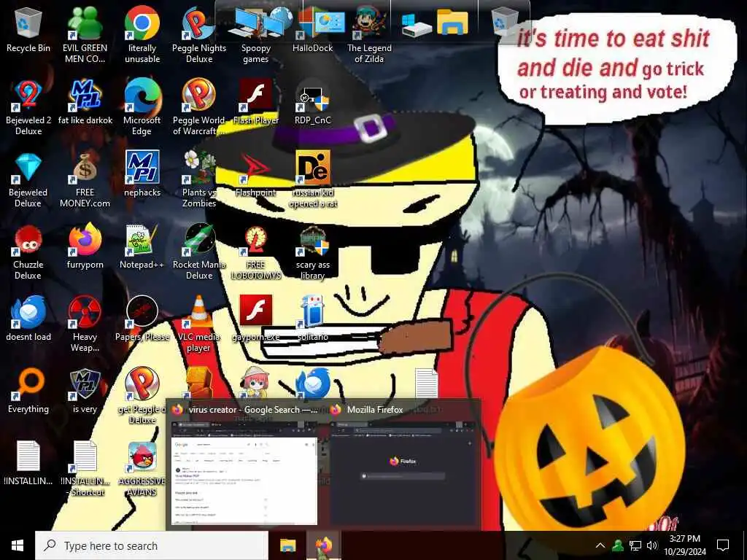Launch The Legend of Zilda
The image size is (747, 560).
(369, 36)
